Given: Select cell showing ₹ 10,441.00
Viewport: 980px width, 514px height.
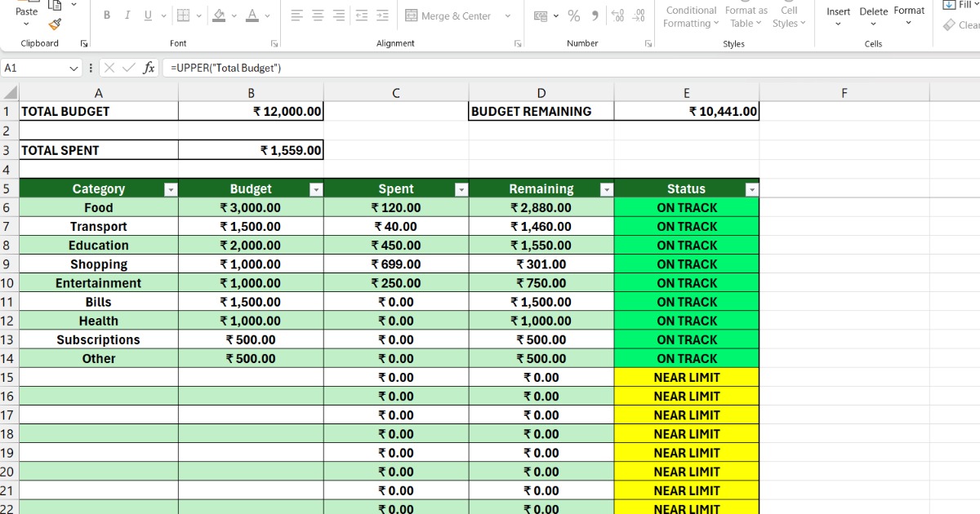Looking at the screenshot, I should 687,112.
